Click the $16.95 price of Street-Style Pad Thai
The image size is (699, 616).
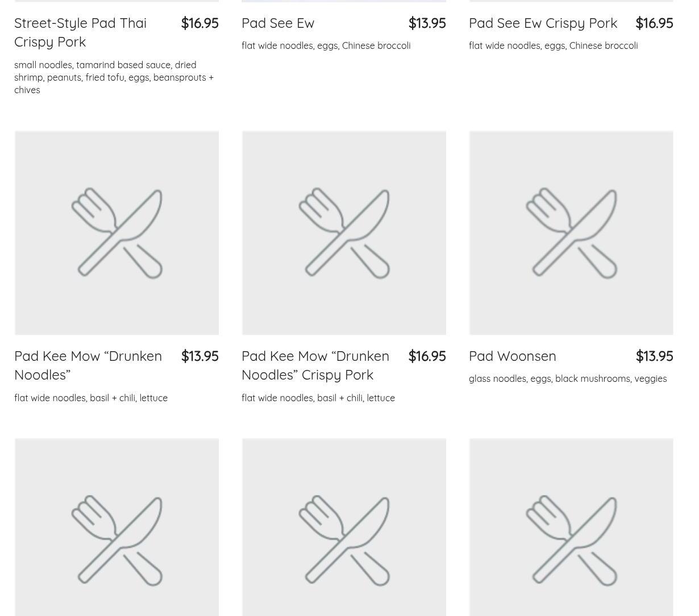tap(199, 23)
